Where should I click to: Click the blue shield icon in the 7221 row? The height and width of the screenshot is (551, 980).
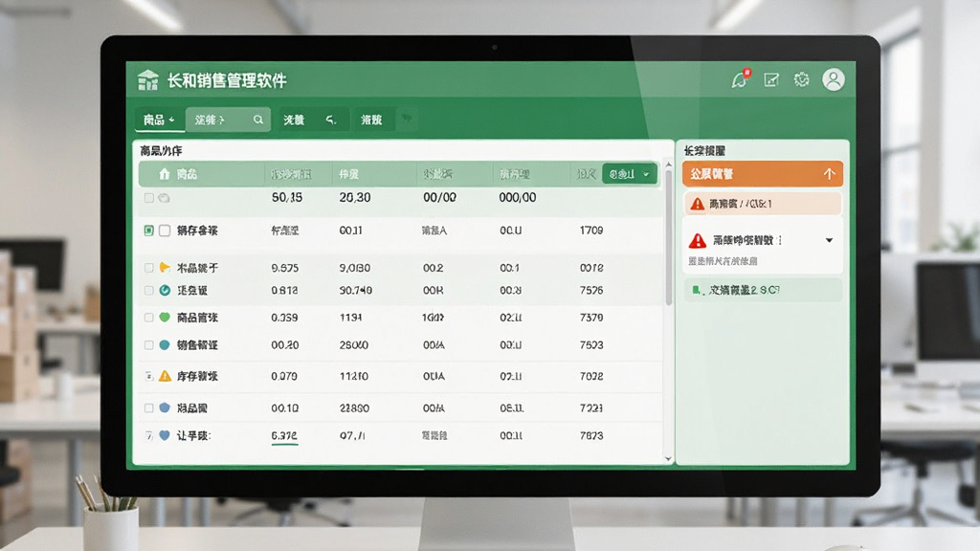165,408
